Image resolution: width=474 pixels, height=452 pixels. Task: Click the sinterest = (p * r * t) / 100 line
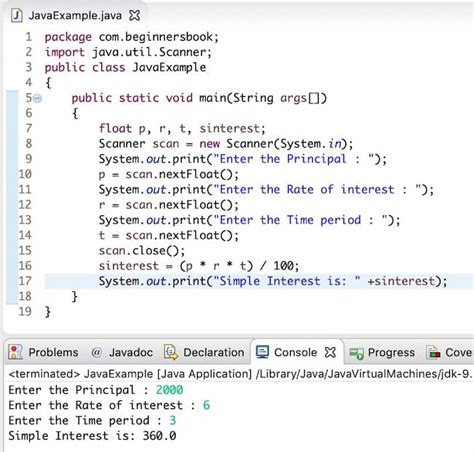pos(199,266)
